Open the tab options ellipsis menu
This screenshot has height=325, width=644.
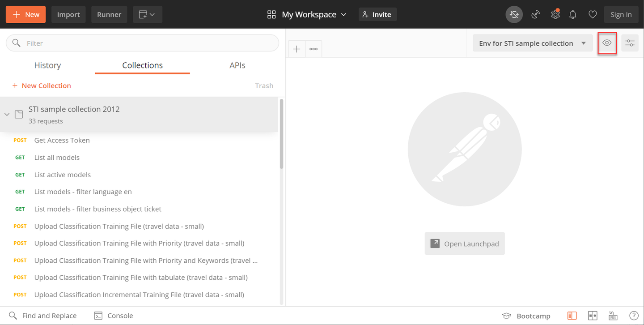[x=314, y=49]
